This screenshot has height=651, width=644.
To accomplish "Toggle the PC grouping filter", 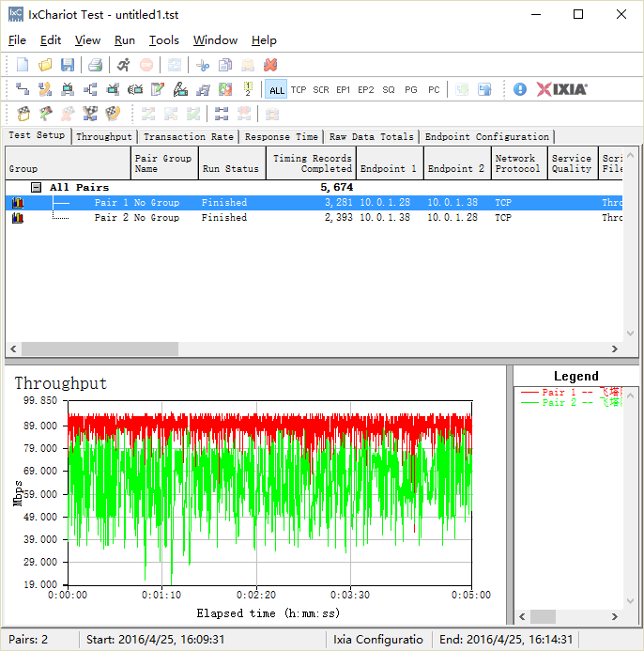I will pyautogui.click(x=434, y=89).
